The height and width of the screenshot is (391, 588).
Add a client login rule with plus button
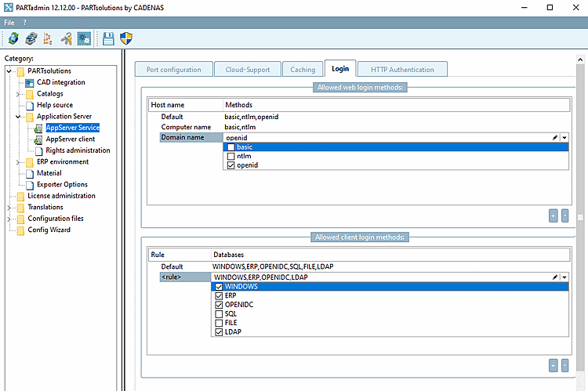[554, 365]
